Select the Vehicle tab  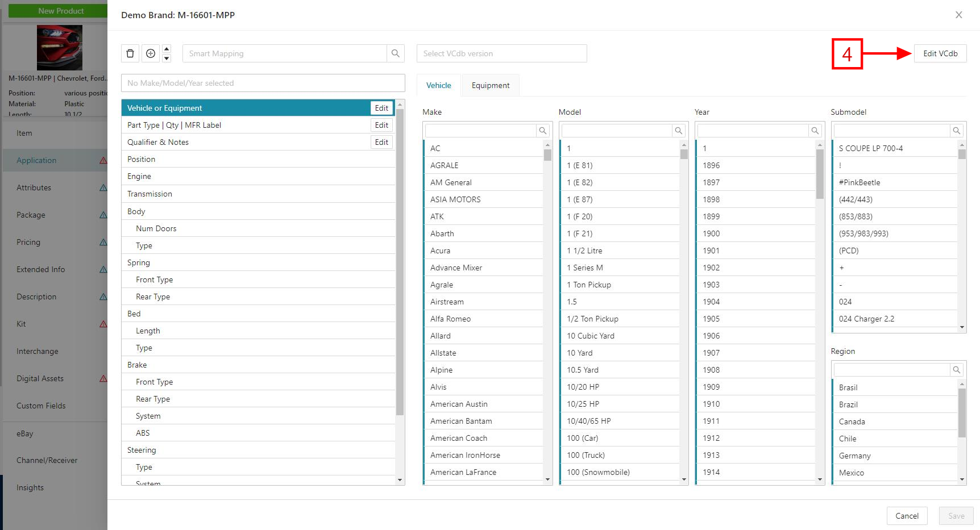coord(439,85)
